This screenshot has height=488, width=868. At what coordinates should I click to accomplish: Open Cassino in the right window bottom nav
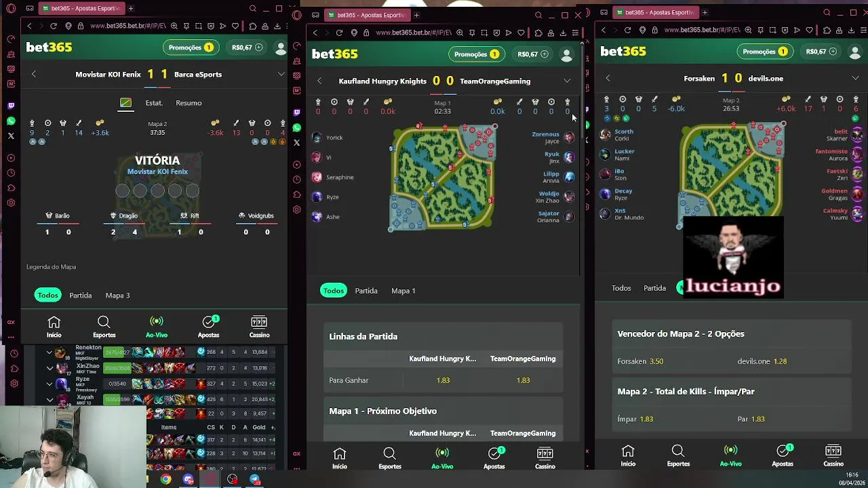tap(833, 455)
